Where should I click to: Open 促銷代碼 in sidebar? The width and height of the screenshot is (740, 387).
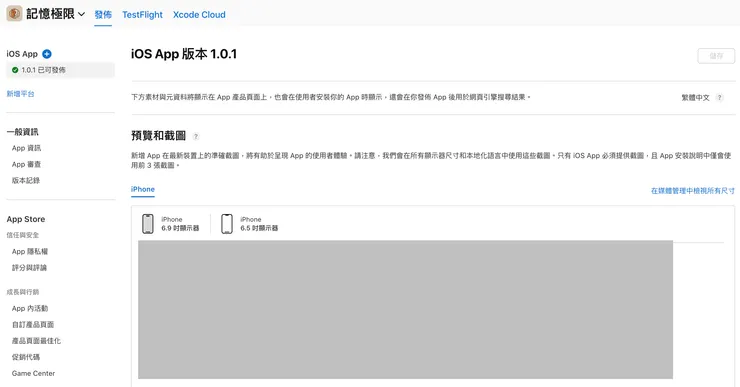point(26,357)
